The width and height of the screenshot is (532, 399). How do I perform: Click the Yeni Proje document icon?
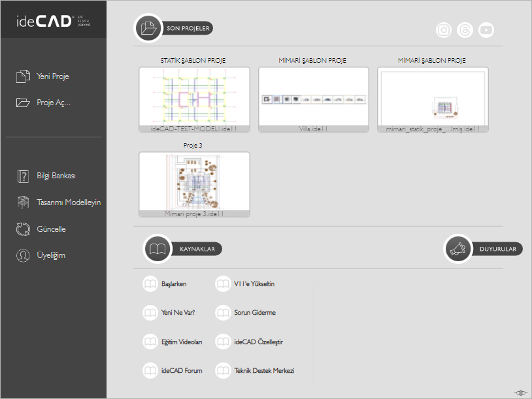coord(23,76)
